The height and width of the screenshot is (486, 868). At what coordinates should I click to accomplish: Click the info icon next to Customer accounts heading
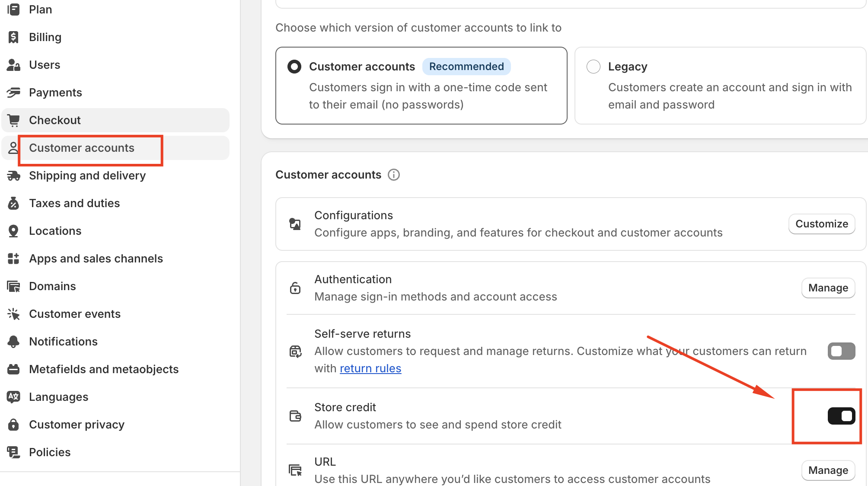[x=393, y=175]
